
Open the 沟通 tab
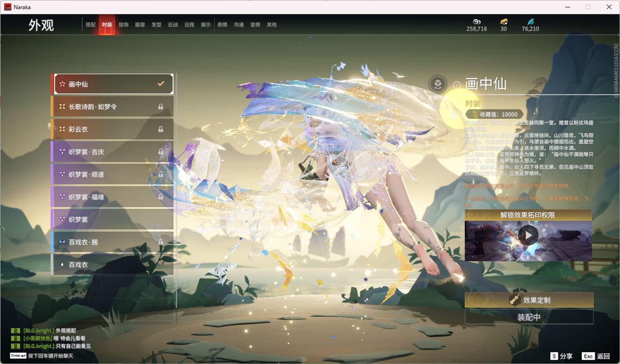point(239,25)
